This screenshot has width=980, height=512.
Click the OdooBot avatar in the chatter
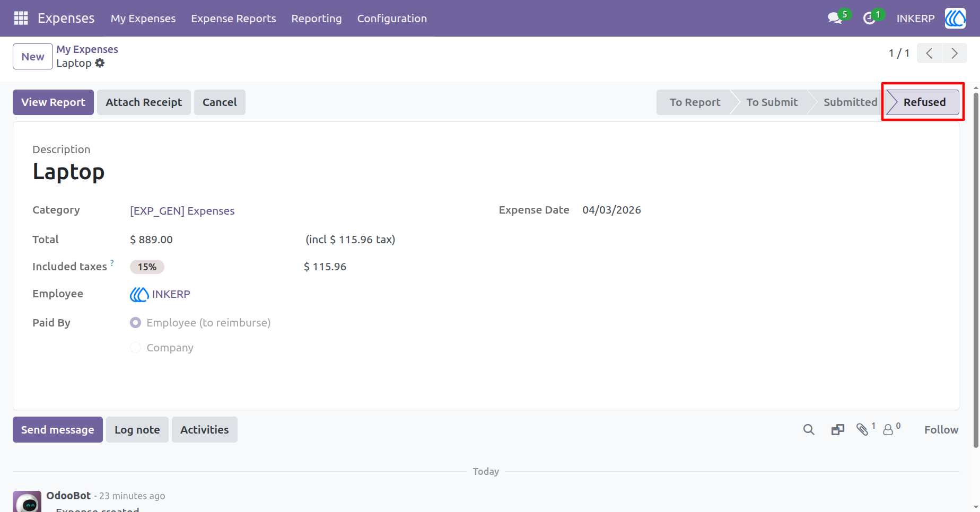click(x=27, y=501)
